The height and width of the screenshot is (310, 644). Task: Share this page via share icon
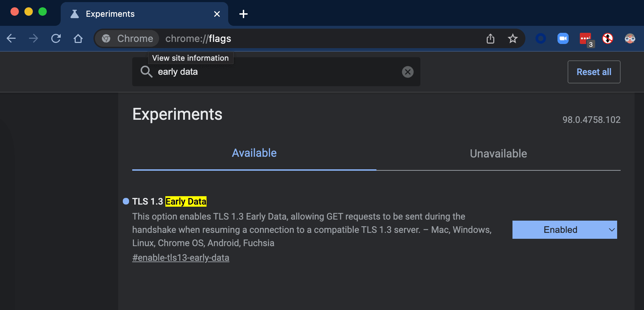pyautogui.click(x=491, y=38)
